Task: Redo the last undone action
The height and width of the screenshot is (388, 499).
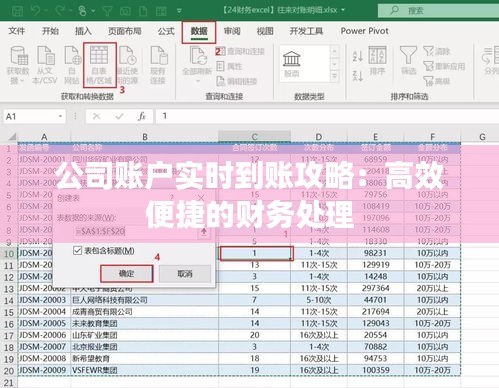Action: point(60,11)
